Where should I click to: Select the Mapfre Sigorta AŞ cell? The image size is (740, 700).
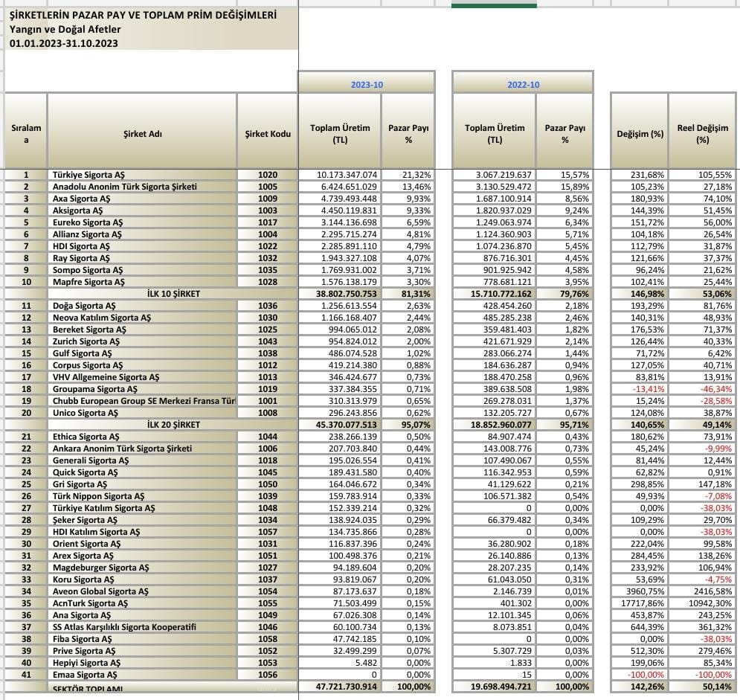point(142,282)
